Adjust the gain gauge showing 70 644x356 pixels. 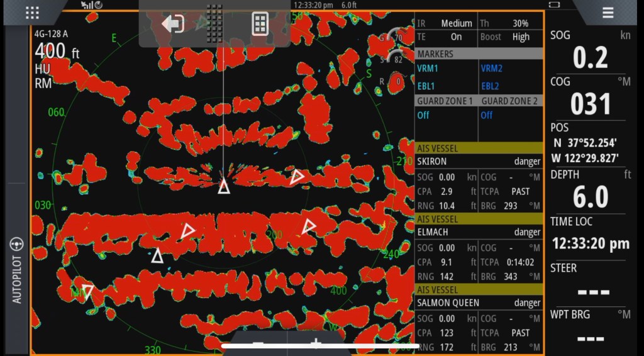(396, 37)
